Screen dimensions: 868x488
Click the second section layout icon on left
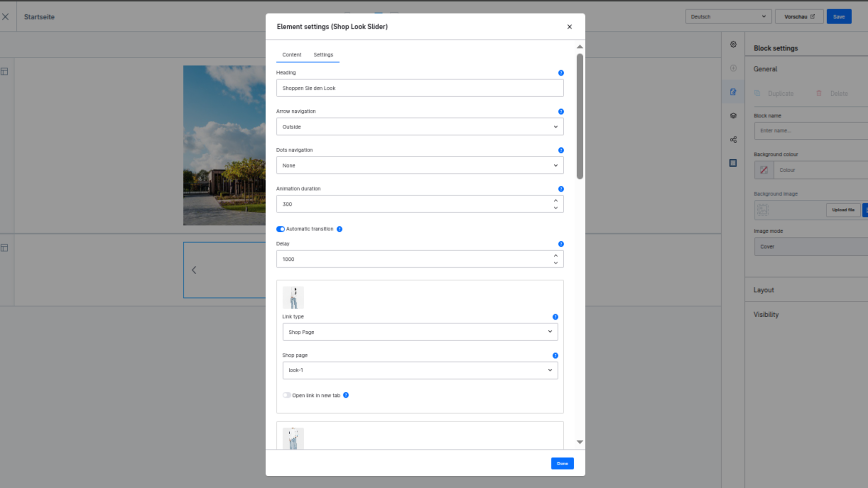(5, 248)
